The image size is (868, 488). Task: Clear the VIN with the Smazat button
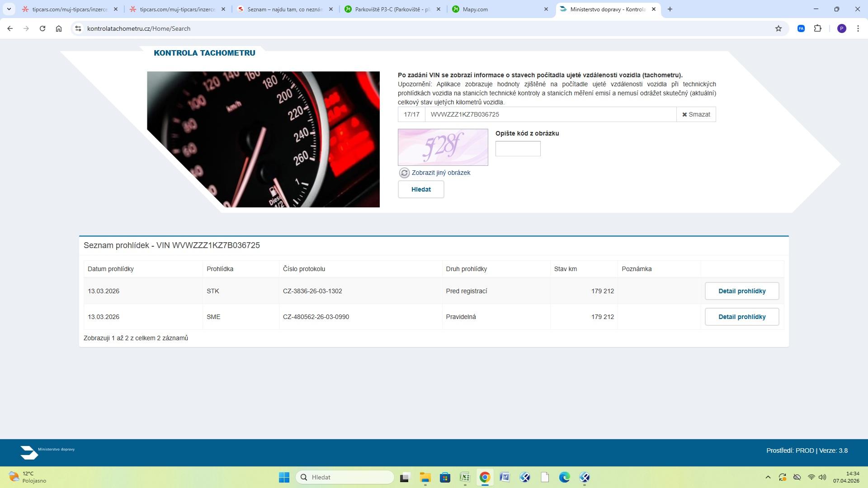point(696,114)
